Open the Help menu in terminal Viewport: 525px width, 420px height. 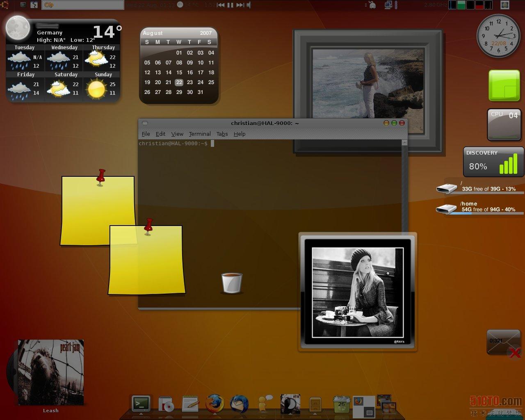point(240,134)
